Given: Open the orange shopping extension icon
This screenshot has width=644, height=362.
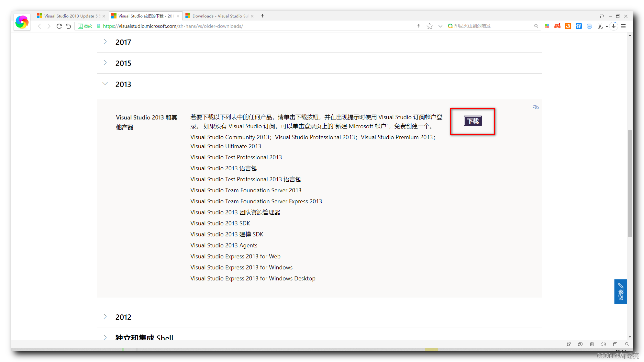Looking at the screenshot, I should 568,26.
